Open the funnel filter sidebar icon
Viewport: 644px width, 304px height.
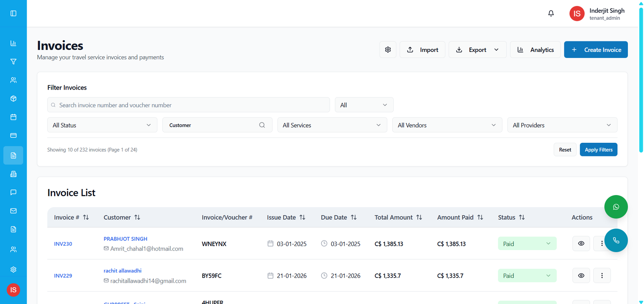point(13,62)
